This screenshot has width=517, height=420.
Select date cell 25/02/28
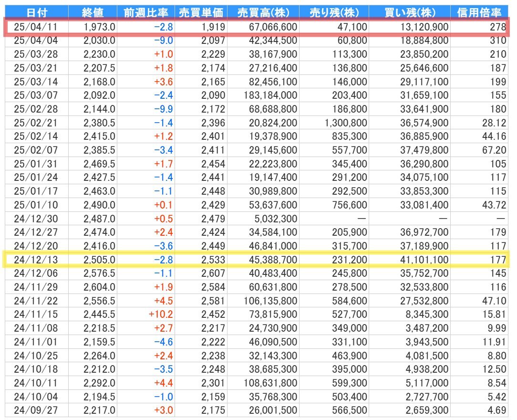(x=36, y=109)
